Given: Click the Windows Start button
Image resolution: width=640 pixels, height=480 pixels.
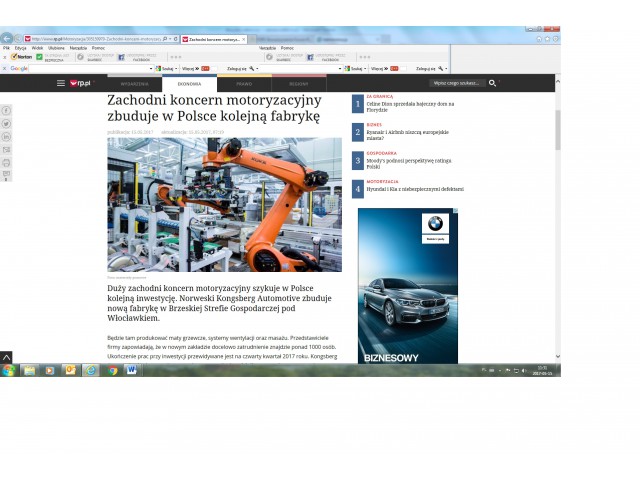Looking at the screenshot, I should [x=9, y=370].
